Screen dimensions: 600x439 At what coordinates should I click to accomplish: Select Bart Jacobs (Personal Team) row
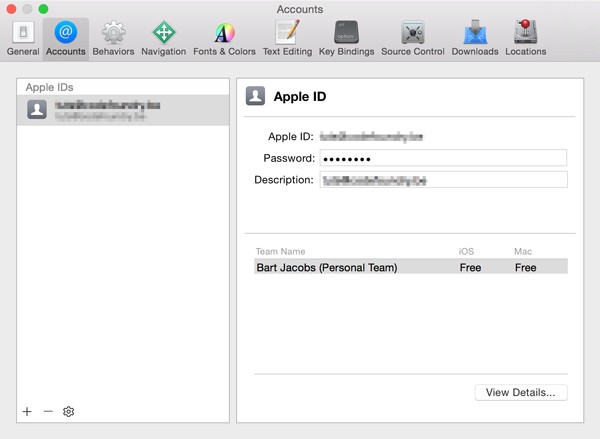coord(411,267)
